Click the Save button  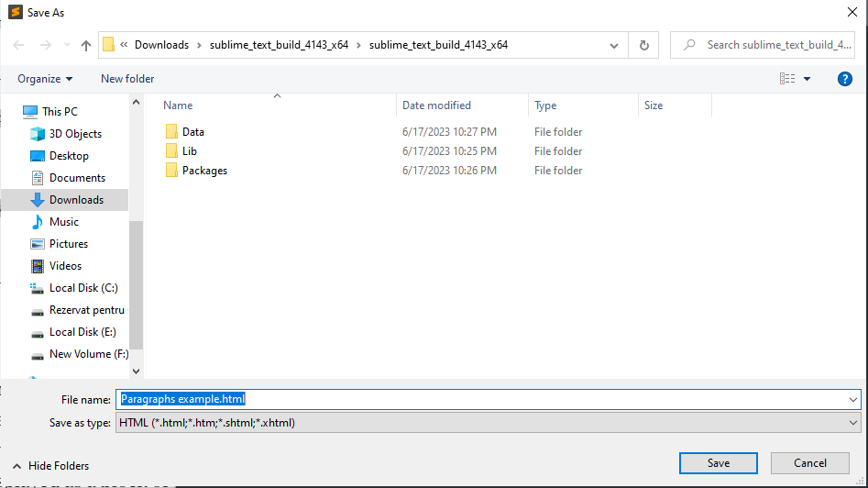click(x=718, y=463)
